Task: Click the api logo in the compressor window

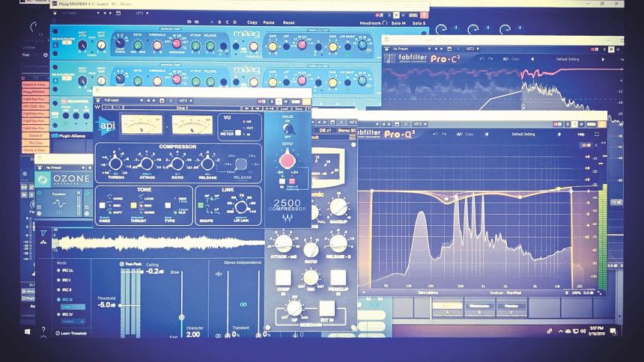Action: click(x=107, y=125)
